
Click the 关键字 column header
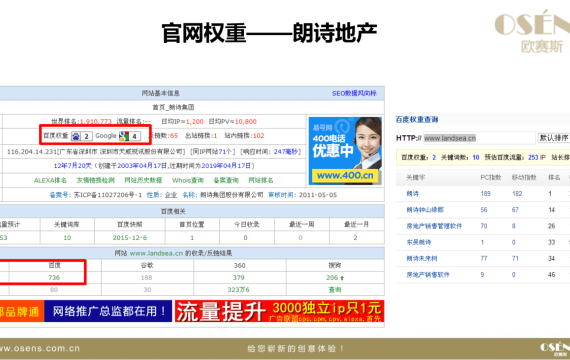416,177
